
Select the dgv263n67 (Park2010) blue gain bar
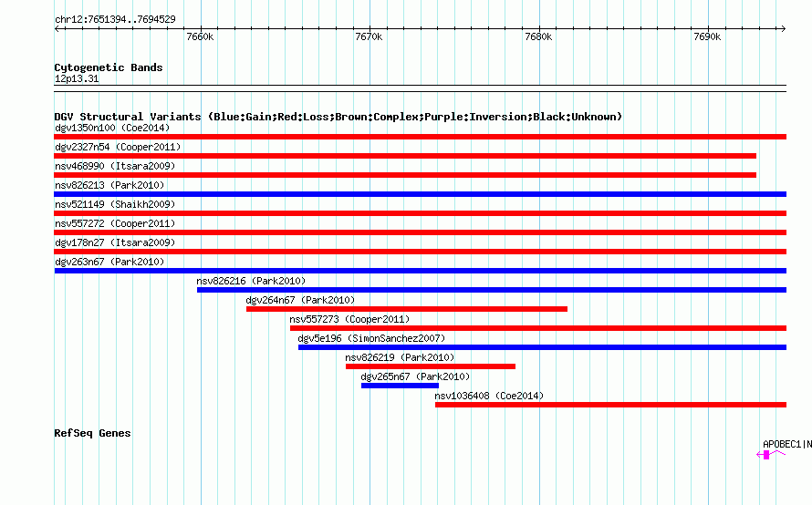pos(420,271)
